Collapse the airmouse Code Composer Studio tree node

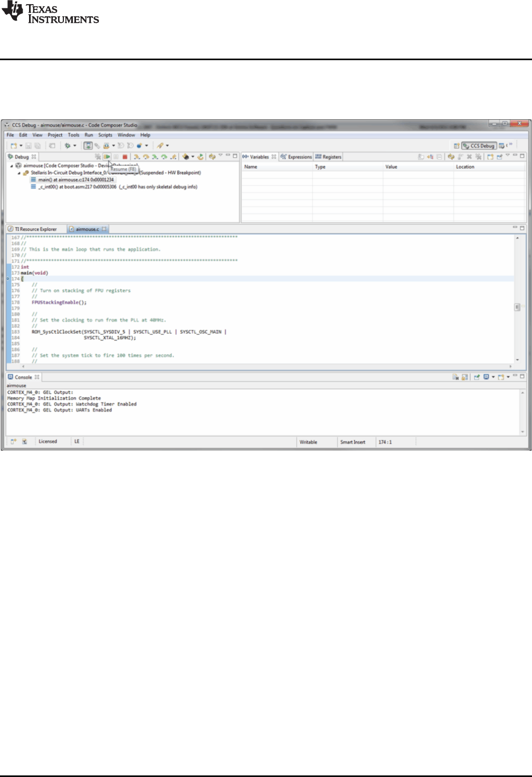point(12,166)
